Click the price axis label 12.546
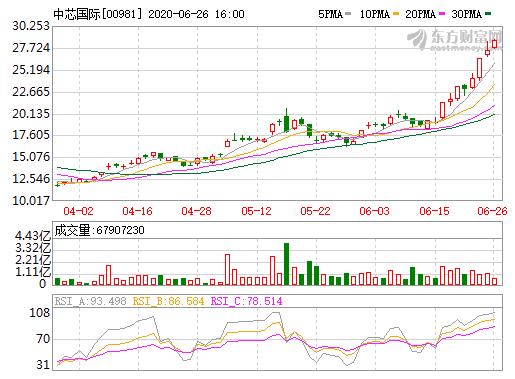Screen dimensions: 515x379 coord(31,179)
